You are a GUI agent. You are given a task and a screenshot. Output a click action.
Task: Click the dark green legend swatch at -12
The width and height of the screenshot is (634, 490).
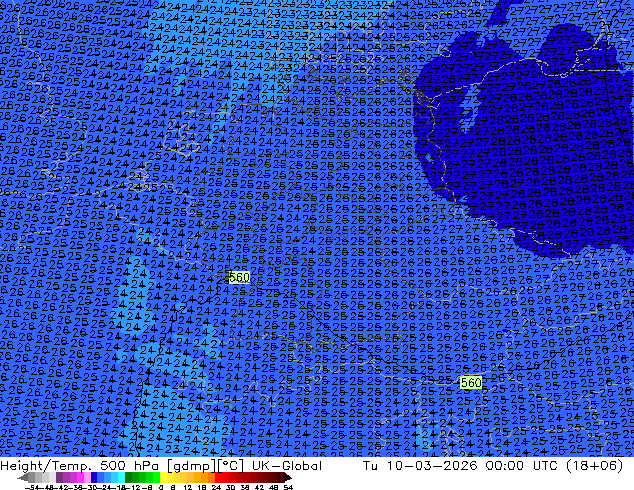pos(129,478)
